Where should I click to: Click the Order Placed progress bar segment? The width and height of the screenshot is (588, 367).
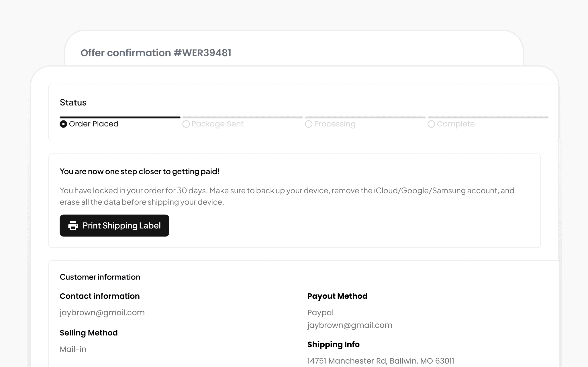click(x=120, y=118)
